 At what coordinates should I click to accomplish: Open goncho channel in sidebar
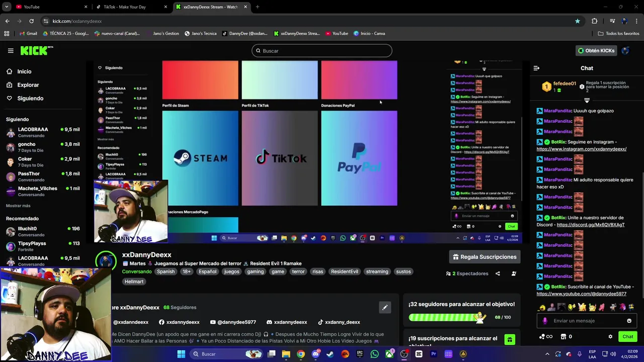42,147
